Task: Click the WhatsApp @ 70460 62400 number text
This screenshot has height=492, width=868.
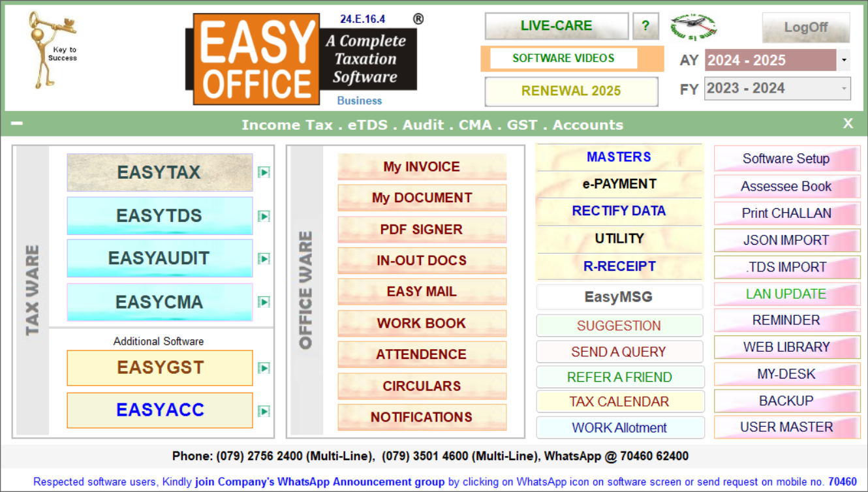Action: tap(616, 456)
